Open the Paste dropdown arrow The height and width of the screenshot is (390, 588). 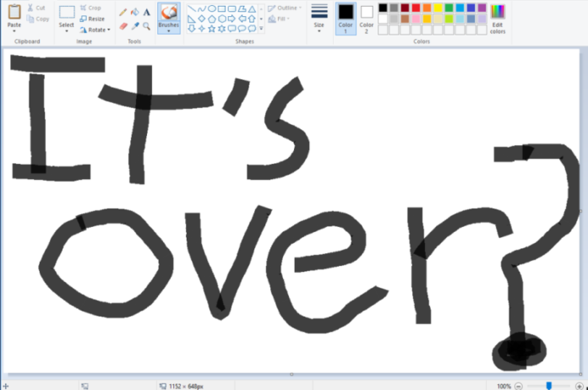(14, 31)
